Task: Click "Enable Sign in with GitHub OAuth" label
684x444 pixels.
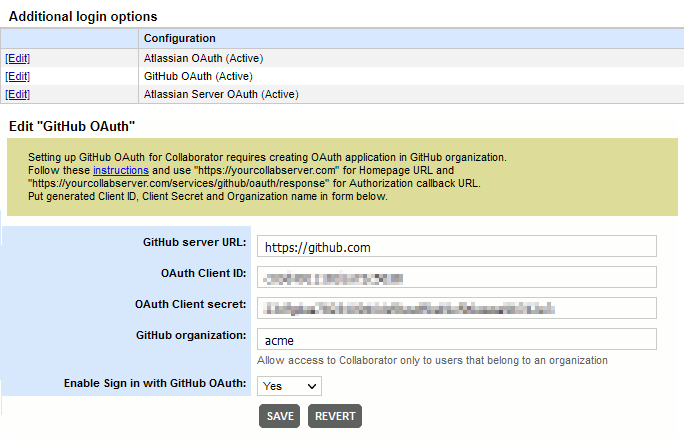Action: point(155,382)
